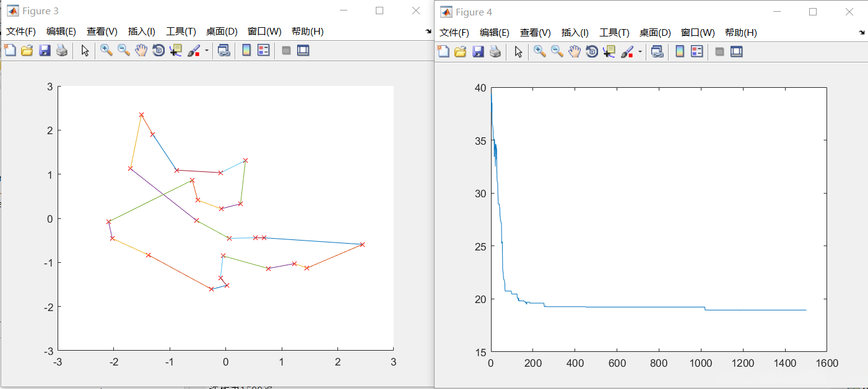The width and height of the screenshot is (868, 389).
Task: Click Open File icon in Figure 4 toolbar
Action: [460, 51]
